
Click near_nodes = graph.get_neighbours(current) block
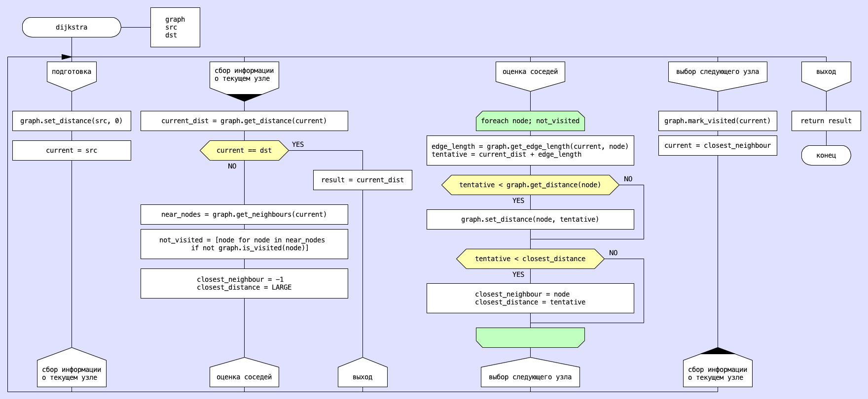point(244,214)
